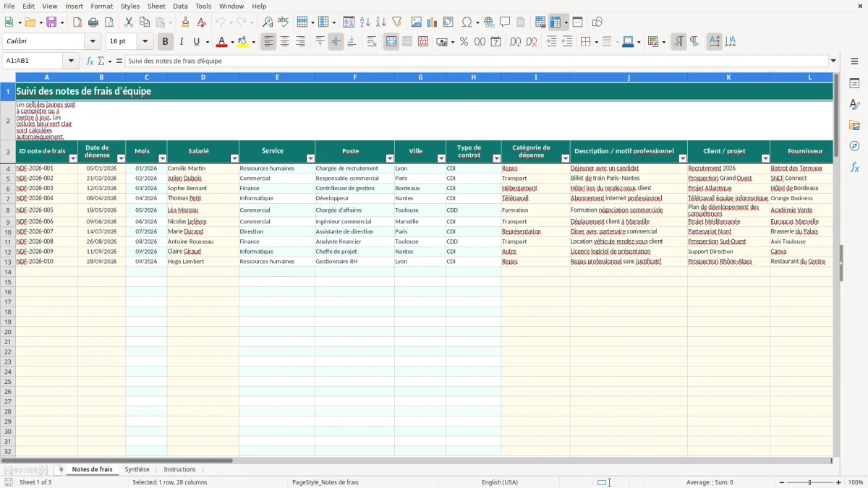This screenshot has height=488, width=868.
Task: Toggle Center Vertically alignment
Action: [x=336, y=42]
